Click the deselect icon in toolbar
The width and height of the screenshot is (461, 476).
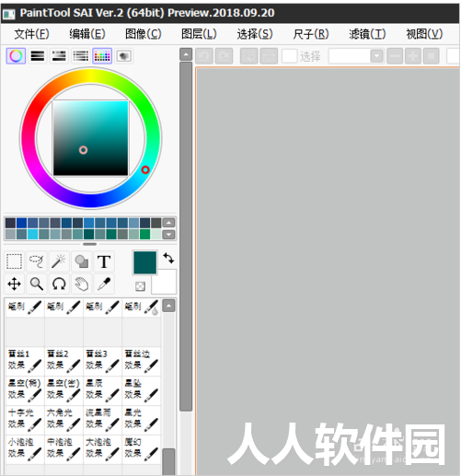click(248, 56)
